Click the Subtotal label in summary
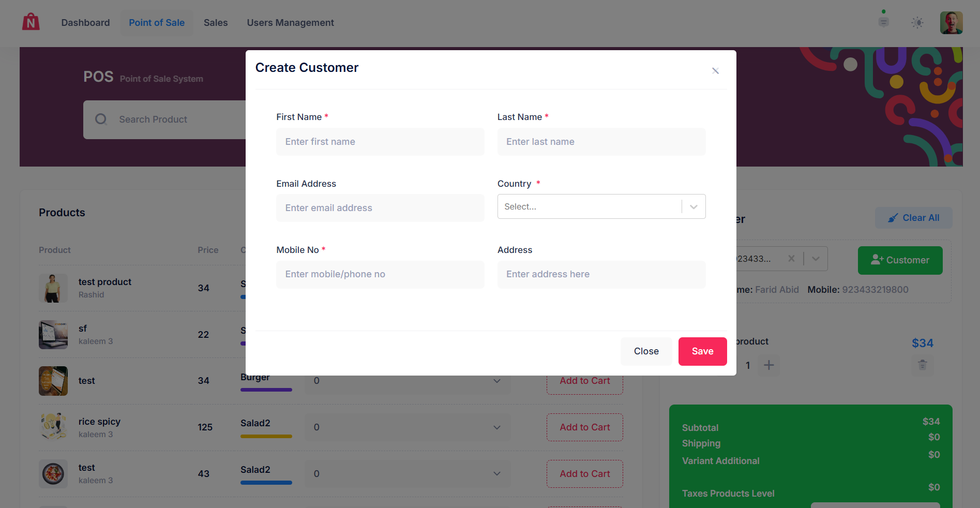 coord(700,428)
